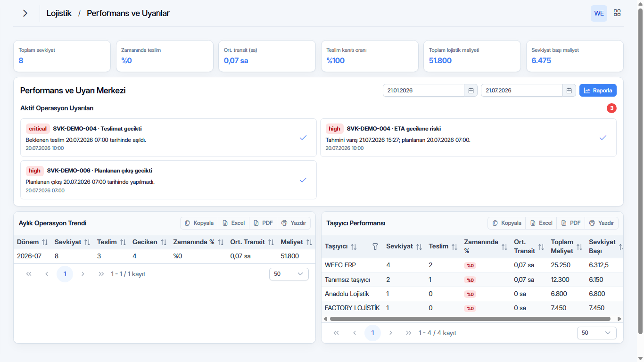The width and height of the screenshot is (644, 362).
Task: Select page 1 in carrier table pager
Action: click(x=372, y=333)
